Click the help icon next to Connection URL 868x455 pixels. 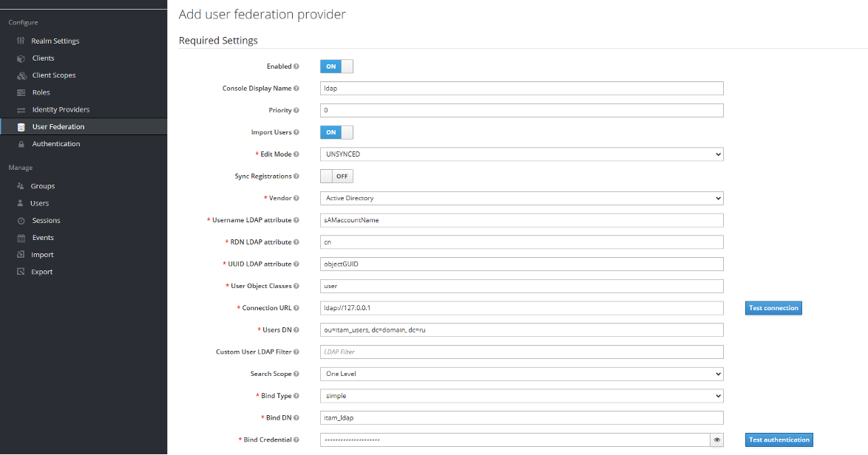296,308
